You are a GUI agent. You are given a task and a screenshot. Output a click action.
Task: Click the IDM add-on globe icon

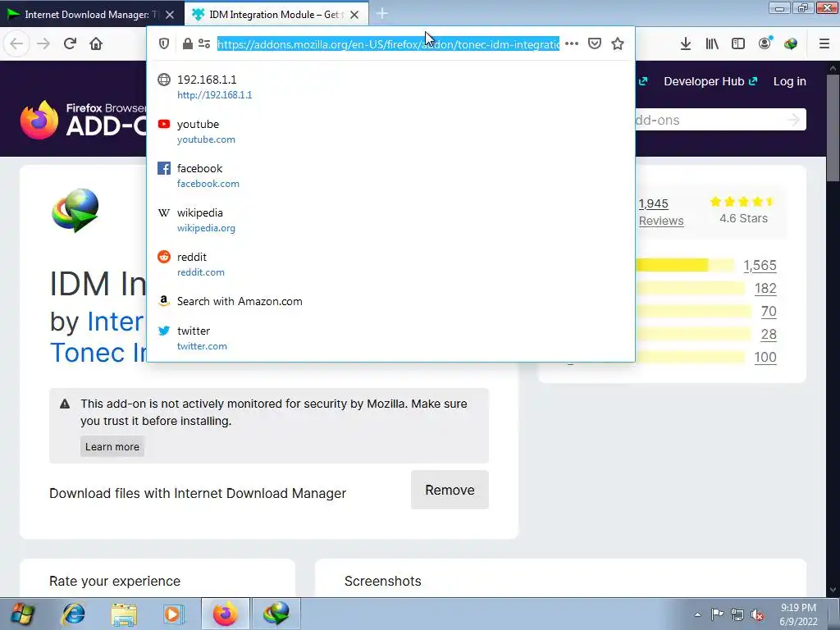(x=75, y=211)
